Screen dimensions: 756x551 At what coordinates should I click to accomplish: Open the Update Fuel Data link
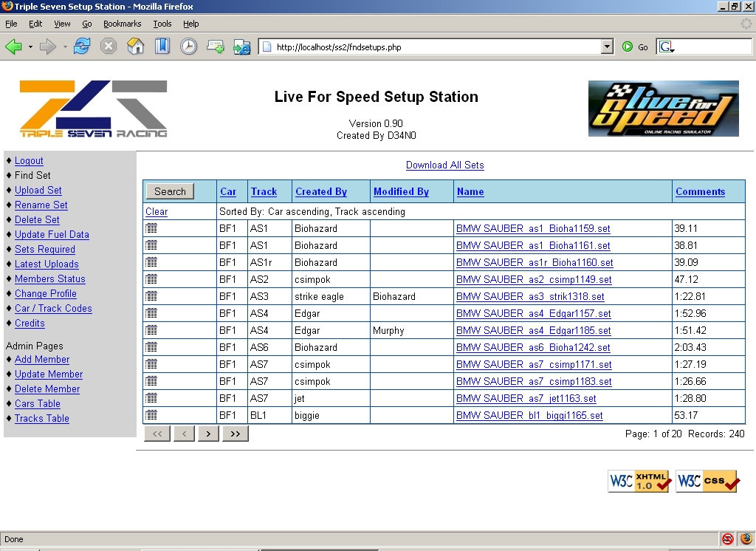pos(52,234)
